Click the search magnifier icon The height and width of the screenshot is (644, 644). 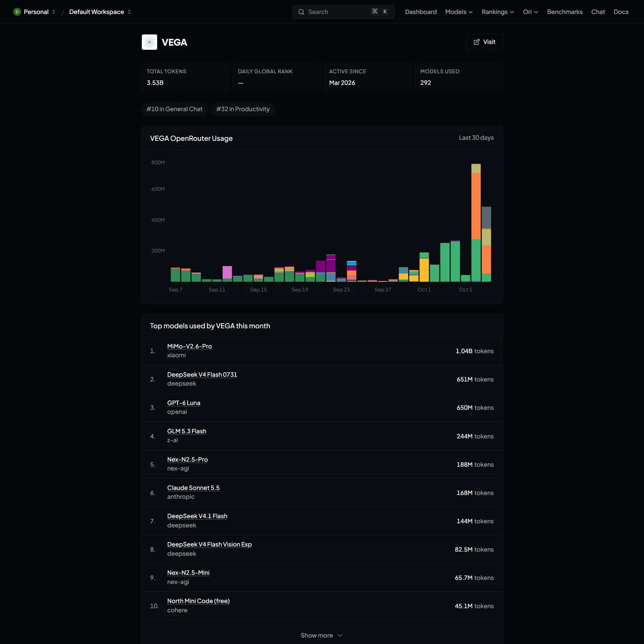click(301, 12)
